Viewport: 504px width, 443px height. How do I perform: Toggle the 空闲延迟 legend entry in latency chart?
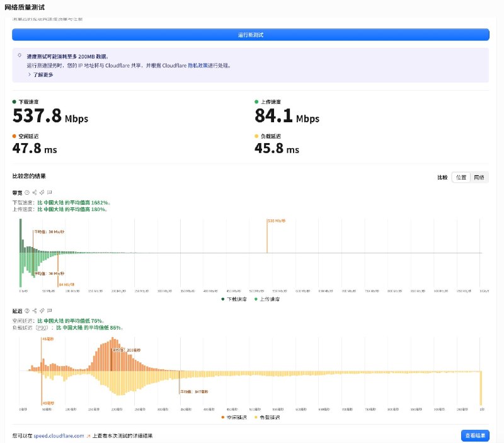click(234, 417)
